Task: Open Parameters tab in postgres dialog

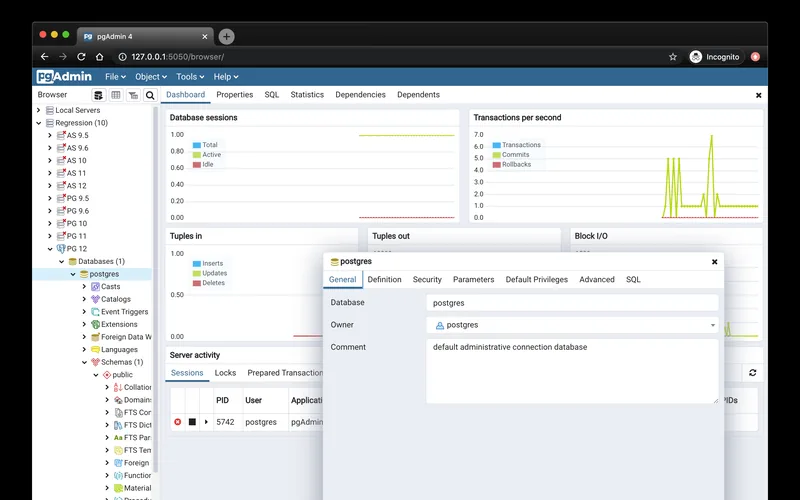Action: (473, 280)
